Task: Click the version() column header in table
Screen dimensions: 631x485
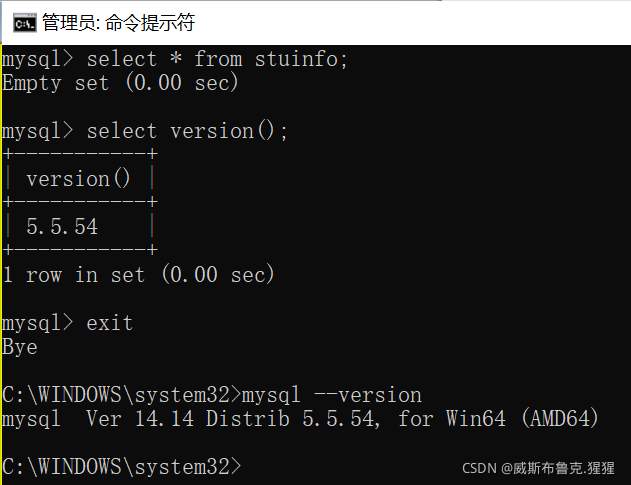Action: (x=79, y=179)
